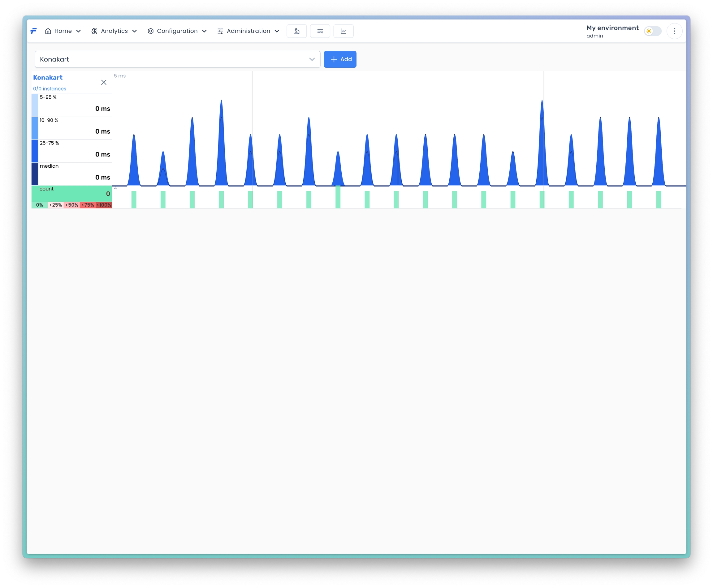Screen dimensions: 713x588
Task: Open the microscope analysis toolbar button
Action: (296, 31)
